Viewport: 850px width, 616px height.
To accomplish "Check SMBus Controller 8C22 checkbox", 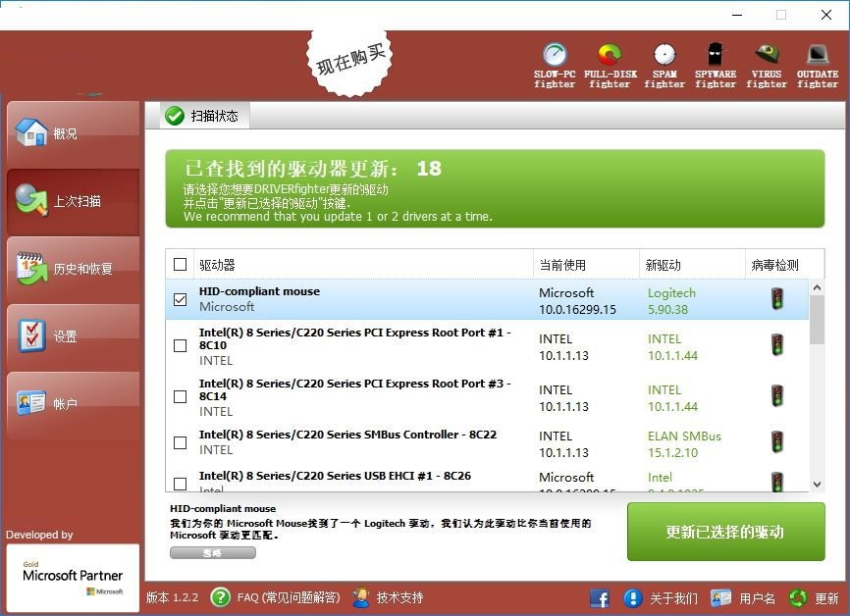I will [180, 442].
